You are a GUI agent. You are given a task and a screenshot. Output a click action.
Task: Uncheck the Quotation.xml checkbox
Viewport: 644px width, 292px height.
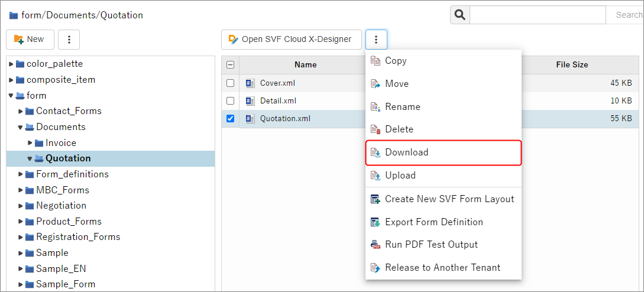coord(231,119)
